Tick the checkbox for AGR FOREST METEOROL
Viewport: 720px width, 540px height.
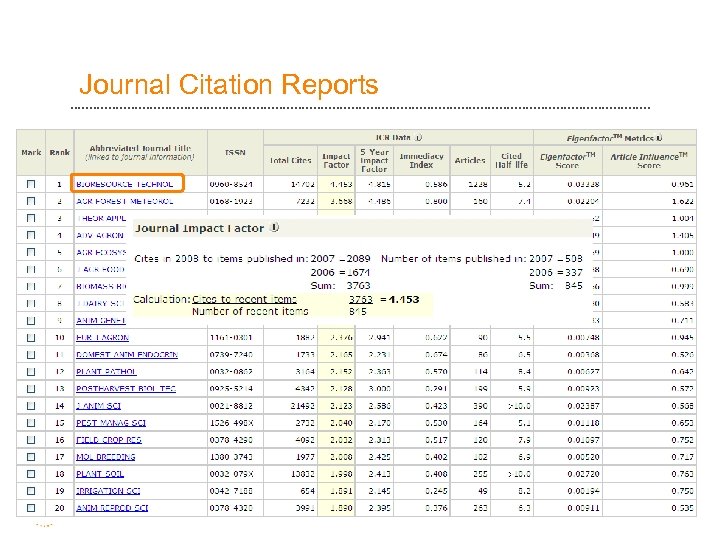(31, 201)
